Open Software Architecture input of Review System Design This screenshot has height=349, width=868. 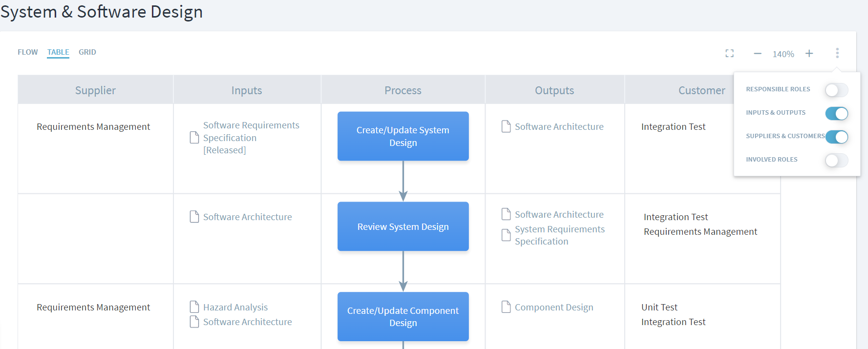pos(248,217)
